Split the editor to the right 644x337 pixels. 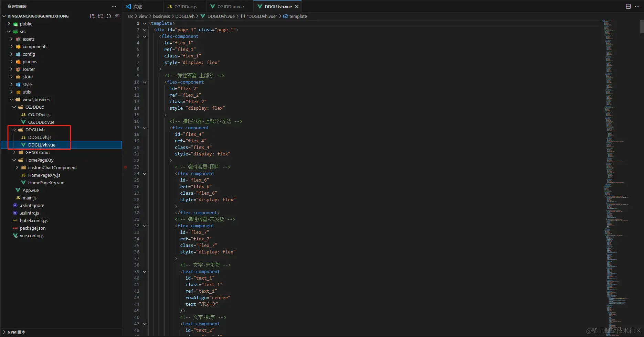(x=628, y=7)
